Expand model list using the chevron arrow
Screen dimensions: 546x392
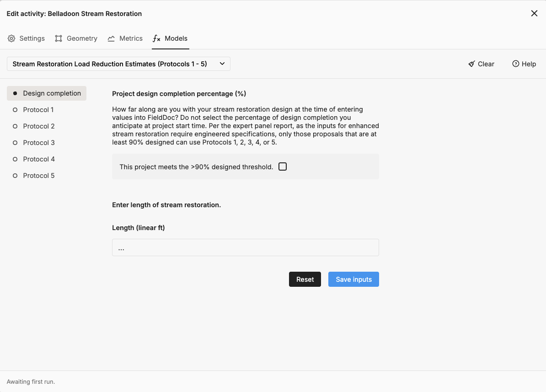point(222,64)
